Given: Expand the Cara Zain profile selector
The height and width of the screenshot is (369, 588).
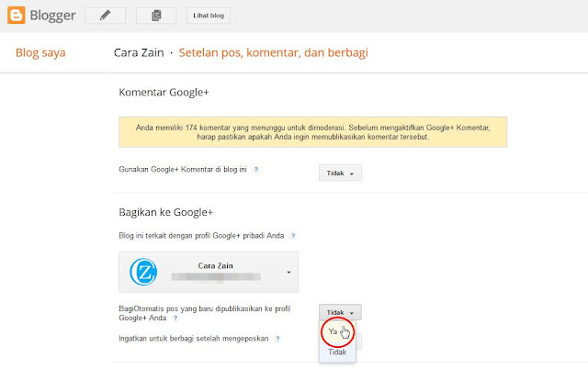Looking at the screenshot, I should pyautogui.click(x=209, y=272).
